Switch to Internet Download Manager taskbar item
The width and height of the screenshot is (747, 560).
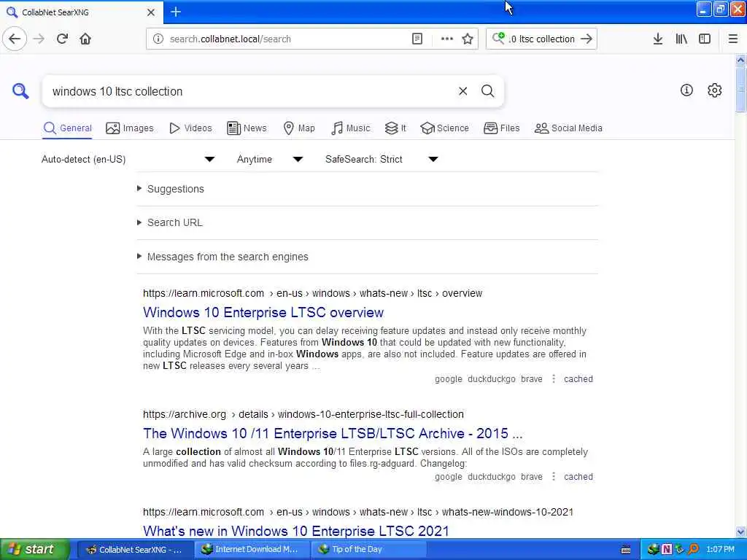(x=251, y=549)
